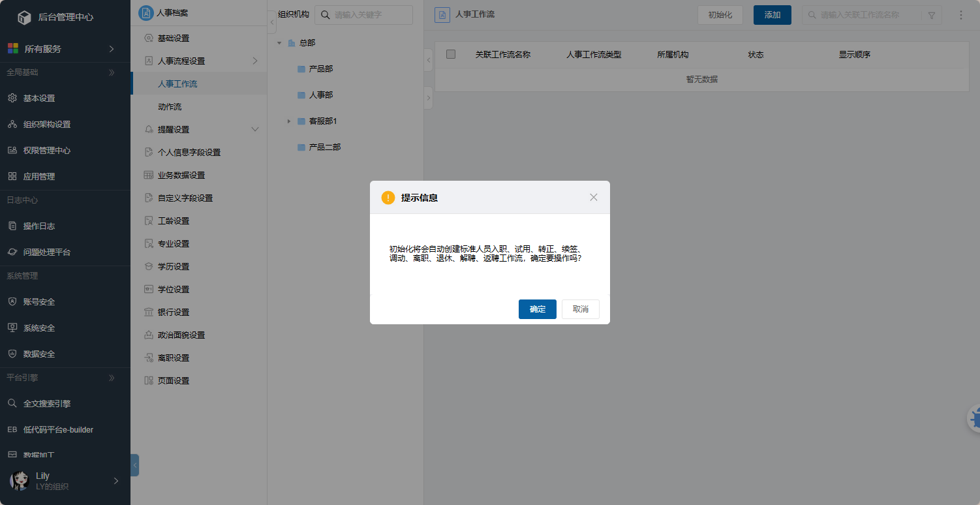Expand the 客服部1 tree node arrow
The image size is (980, 505).
coord(288,121)
